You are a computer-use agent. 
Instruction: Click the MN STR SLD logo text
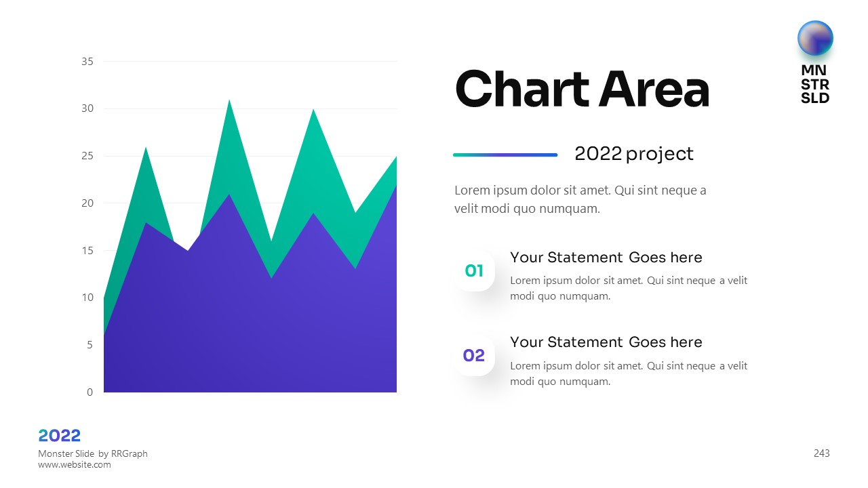click(815, 84)
